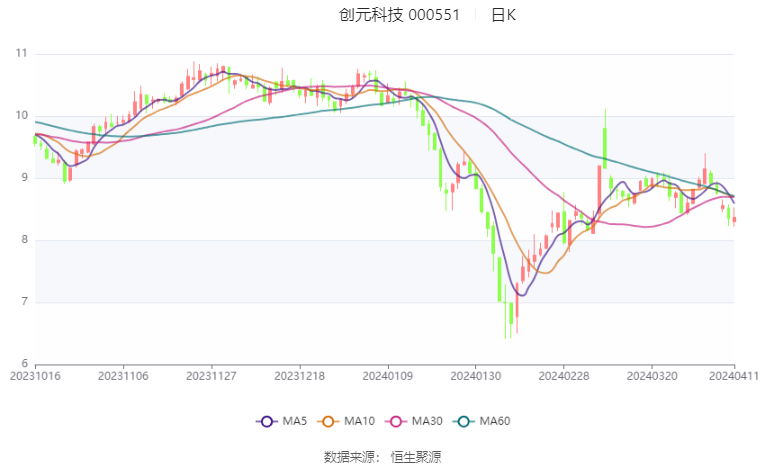The image size is (765, 465).
Task: Toggle the MA60 teal legend circle
Action: coord(463,422)
